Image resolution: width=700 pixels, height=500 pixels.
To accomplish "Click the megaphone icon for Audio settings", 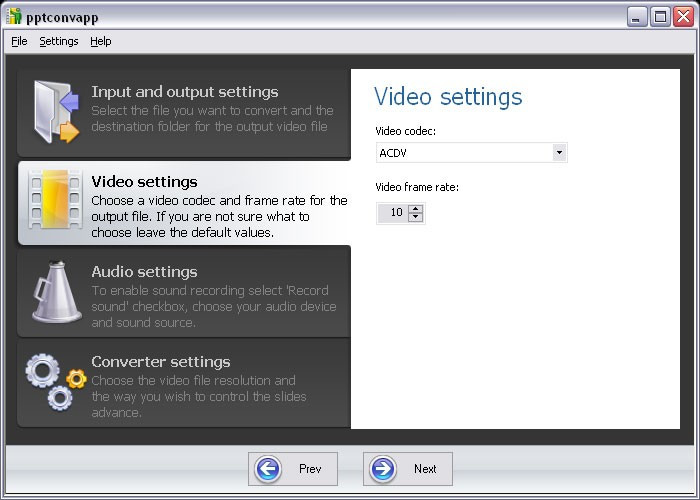I will [57, 292].
